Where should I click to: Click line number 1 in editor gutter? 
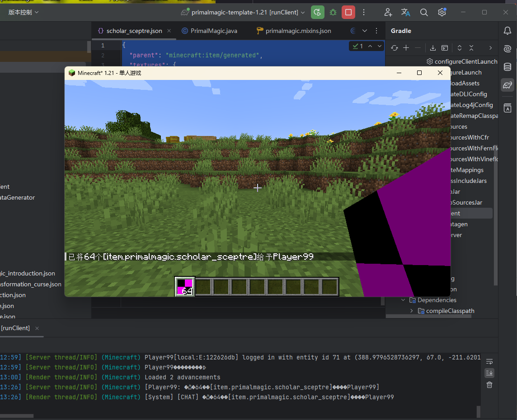(103, 46)
